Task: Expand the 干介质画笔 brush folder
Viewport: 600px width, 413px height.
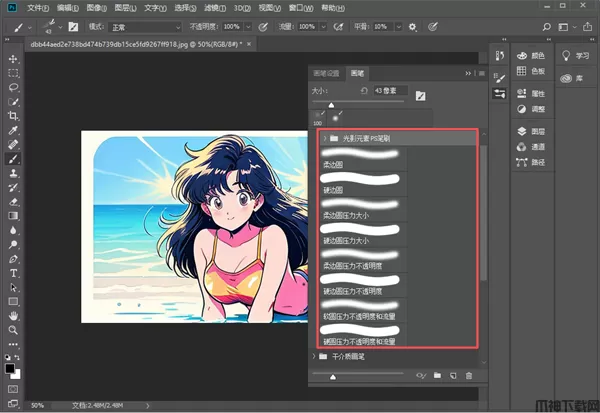Action: [315, 355]
